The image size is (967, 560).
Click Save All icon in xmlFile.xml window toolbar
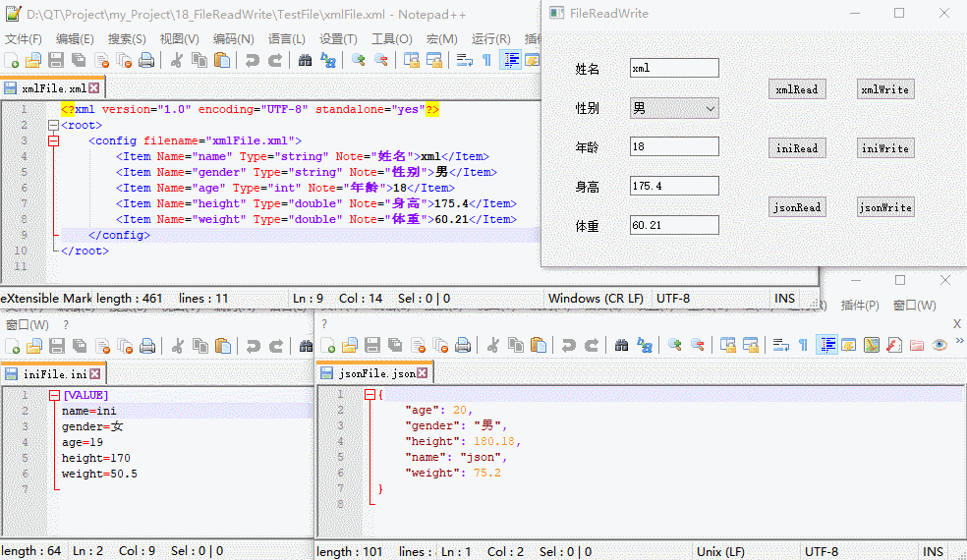click(x=79, y=60)
